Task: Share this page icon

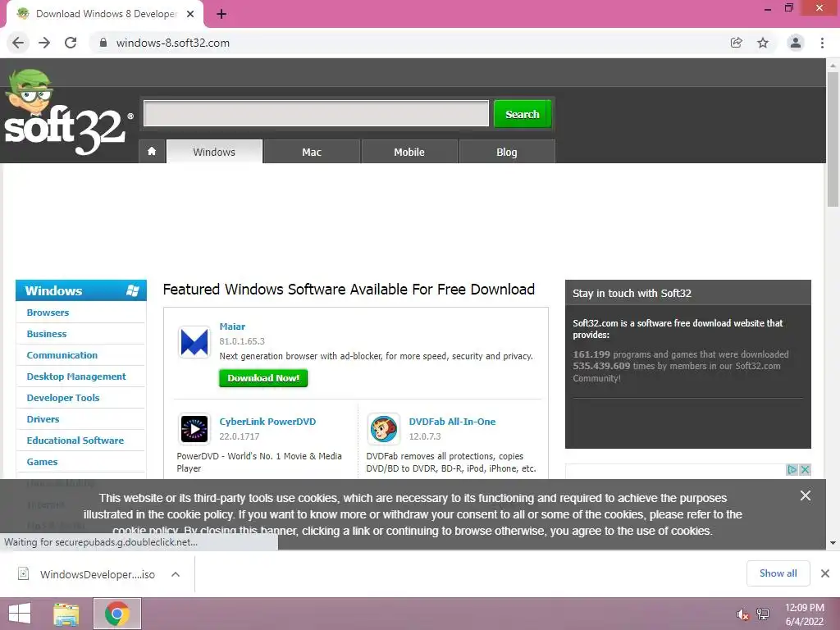Action: [737, 43]
